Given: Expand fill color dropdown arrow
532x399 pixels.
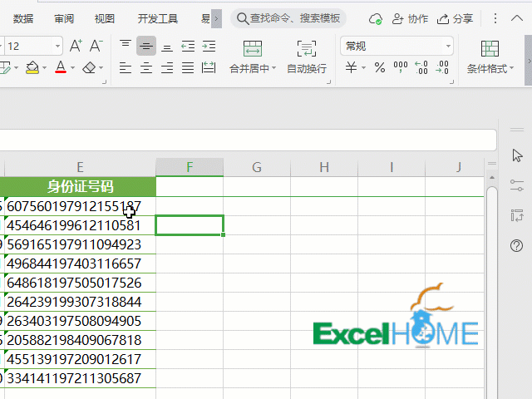Looking at the screenshot, I should (44, 68).
